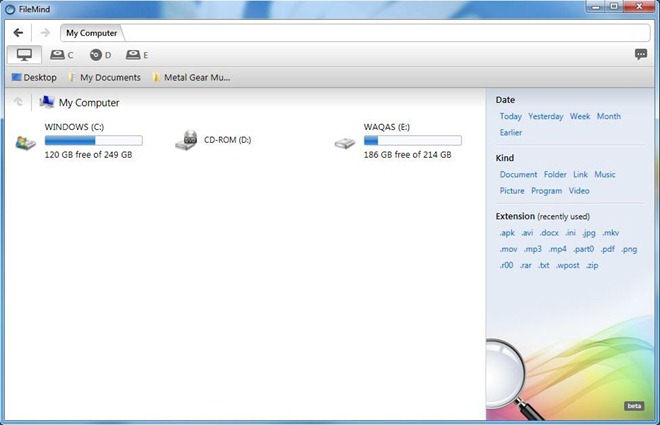Image resolution: width=660 pixels, height=425 pixels.
Task: Open the Metal Gear Mu... bookmark
Action: tap(191, 77)
